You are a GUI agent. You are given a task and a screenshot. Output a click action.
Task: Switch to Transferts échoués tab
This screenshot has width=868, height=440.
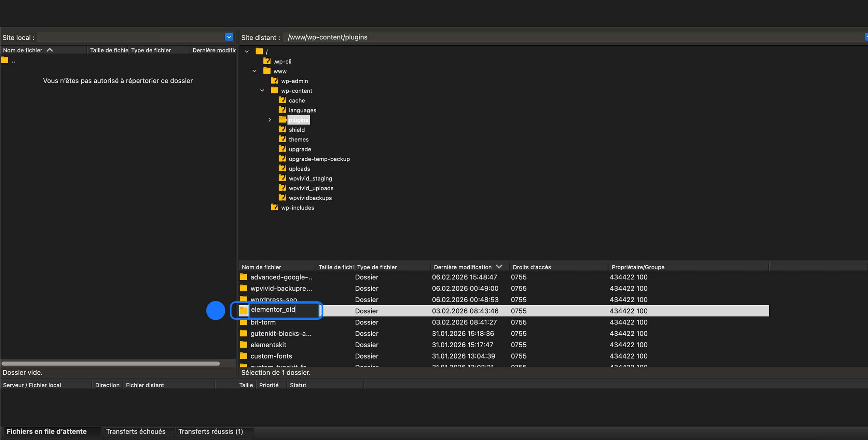(x=136, y=431)
